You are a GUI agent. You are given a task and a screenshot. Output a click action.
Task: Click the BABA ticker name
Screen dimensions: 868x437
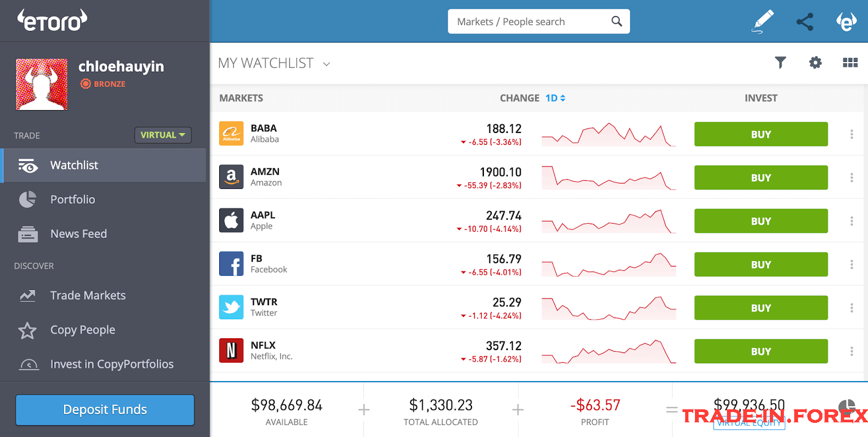tap(264, 128)
